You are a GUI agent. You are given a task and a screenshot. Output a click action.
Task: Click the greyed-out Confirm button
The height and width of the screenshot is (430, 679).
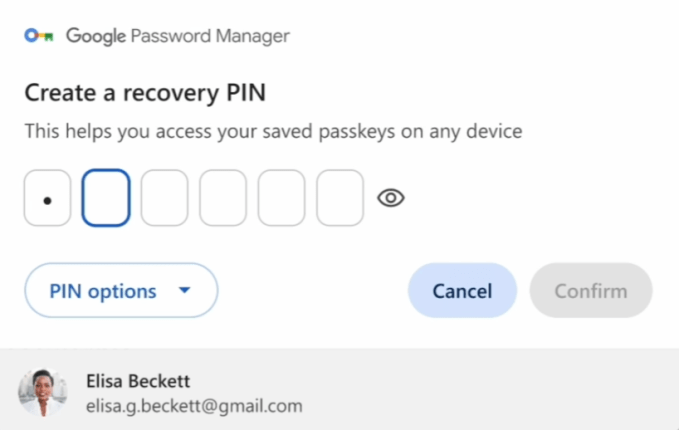point(590,291)
